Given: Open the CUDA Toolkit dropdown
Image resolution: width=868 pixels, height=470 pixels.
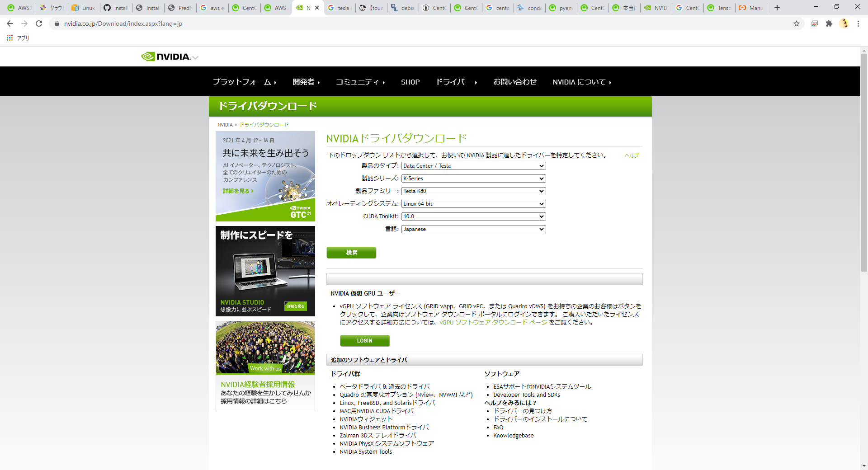Looking at the screenshot, I should click(x=473, y=216).
